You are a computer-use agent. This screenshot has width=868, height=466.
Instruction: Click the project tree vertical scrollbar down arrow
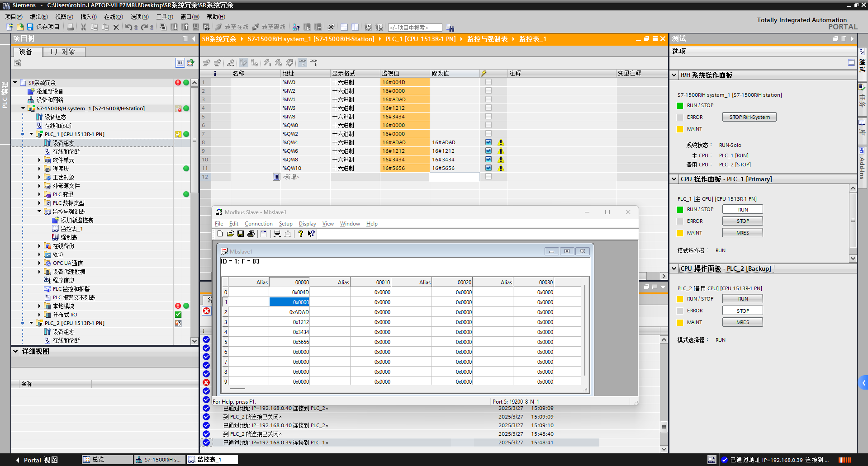[x=194, y=341]
